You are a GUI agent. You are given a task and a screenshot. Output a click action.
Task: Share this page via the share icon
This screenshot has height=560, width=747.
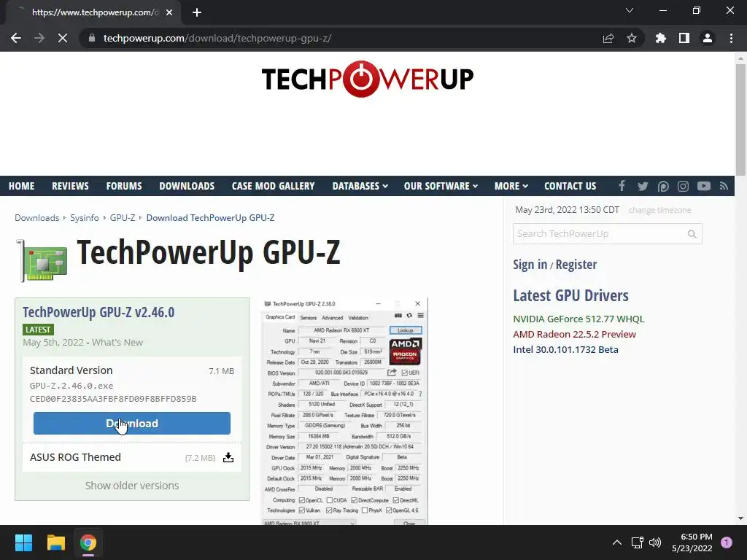pos(608,38)
